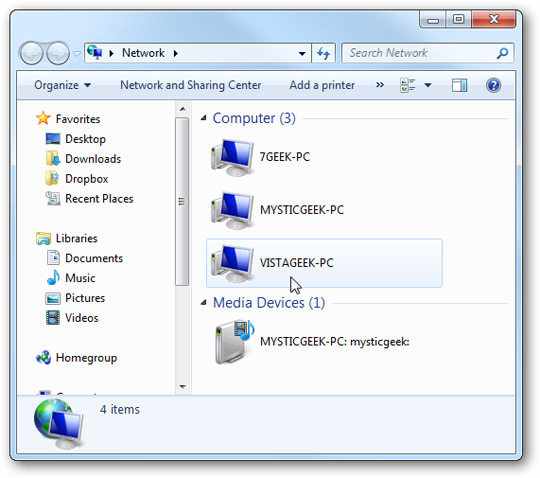The width and height of the screenshot is (540, 478).
Task: Open the view options dropdown arrow
Action: [428, 85]
